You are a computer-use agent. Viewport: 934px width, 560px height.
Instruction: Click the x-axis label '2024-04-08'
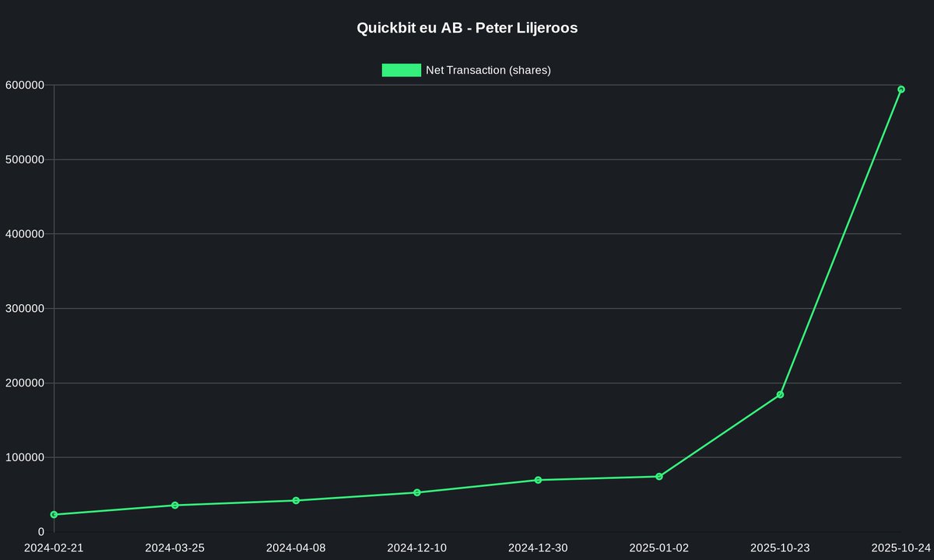coord(296,548)
